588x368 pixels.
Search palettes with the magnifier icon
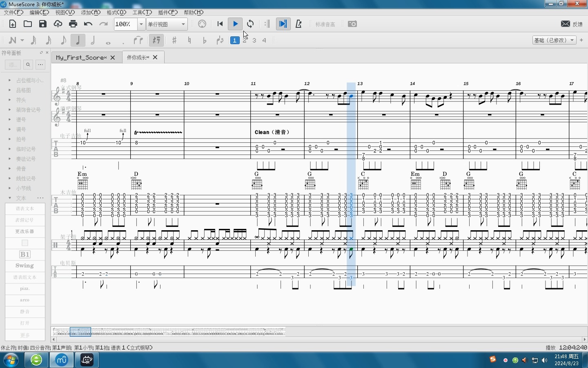point(28,65)
